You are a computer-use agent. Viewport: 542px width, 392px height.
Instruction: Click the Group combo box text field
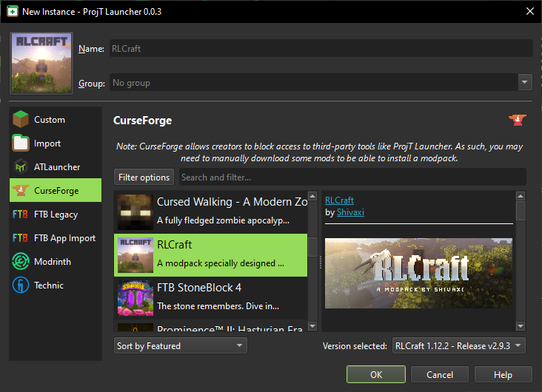[314, 82]
